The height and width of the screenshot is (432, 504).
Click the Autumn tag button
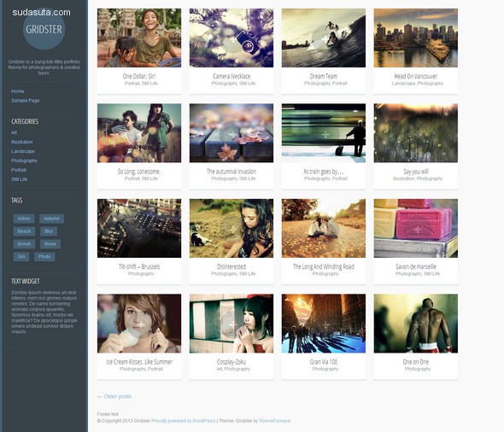click(51, 219)
